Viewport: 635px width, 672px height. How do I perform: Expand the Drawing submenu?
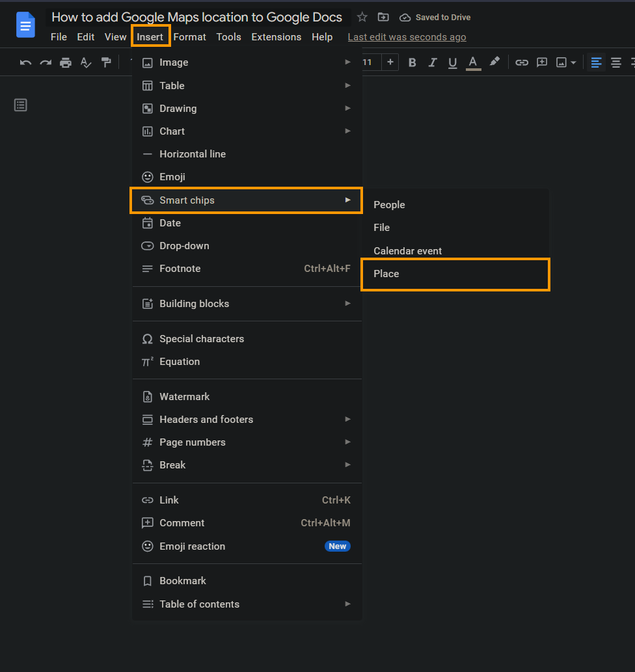[247, 109]
